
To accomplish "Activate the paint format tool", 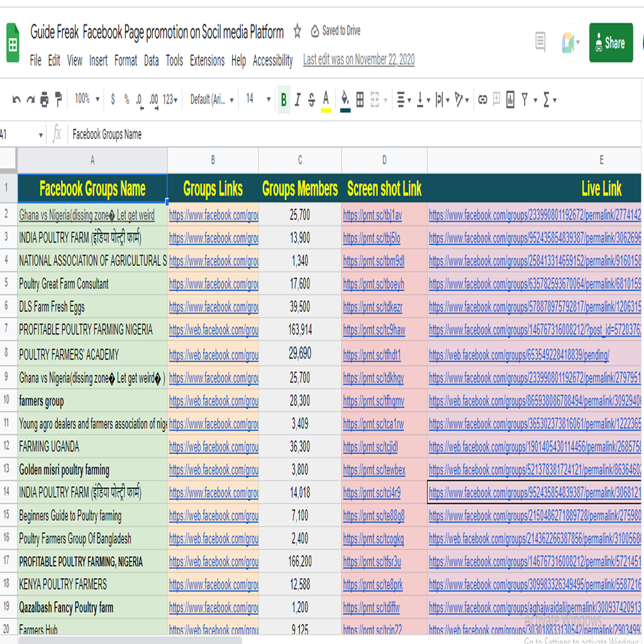I will [x=58, y=99].
